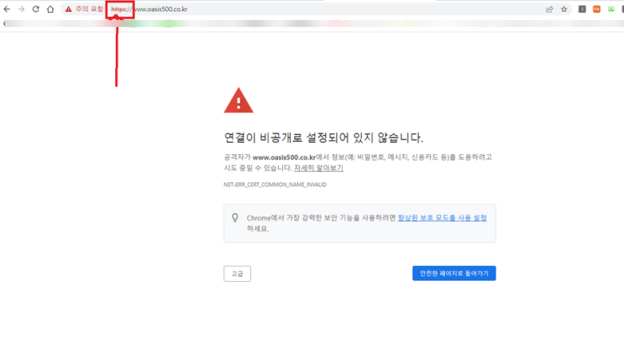Open the browser home page
This screenshot has width=624, height=364.
[50, 9]
